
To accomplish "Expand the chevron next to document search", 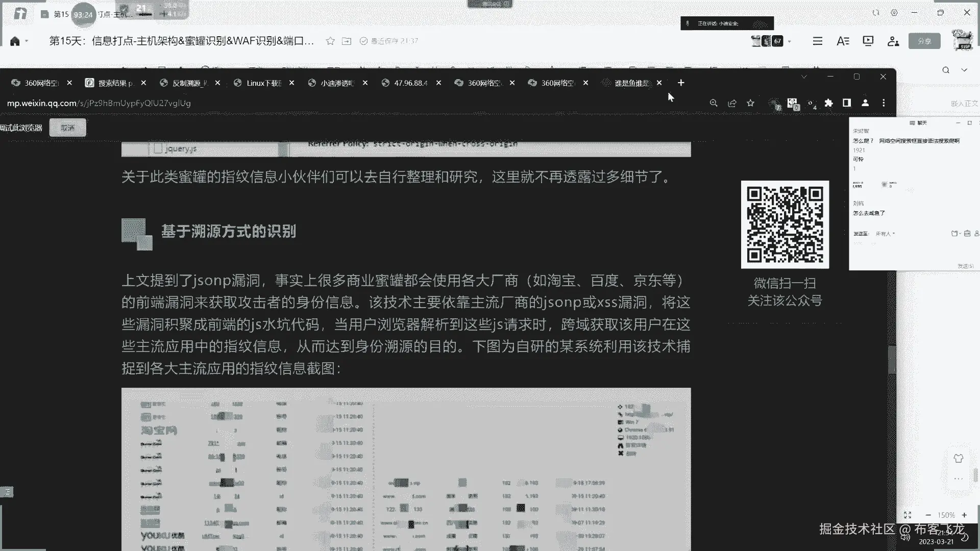I will (964, 70).
